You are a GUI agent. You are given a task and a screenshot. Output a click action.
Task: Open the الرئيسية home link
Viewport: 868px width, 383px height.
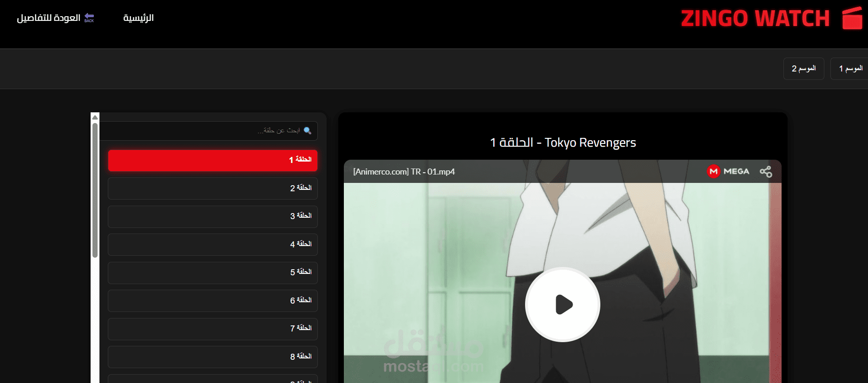coord(138,18)
